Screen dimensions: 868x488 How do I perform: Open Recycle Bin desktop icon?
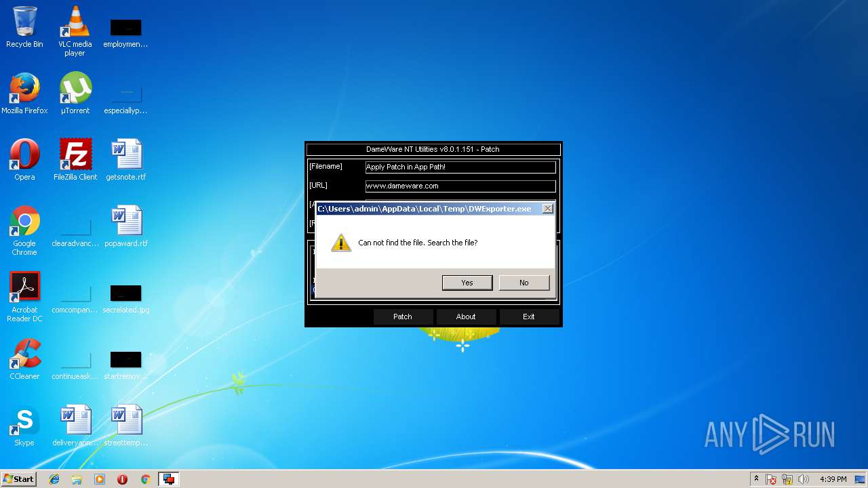[x=24, y=28]
